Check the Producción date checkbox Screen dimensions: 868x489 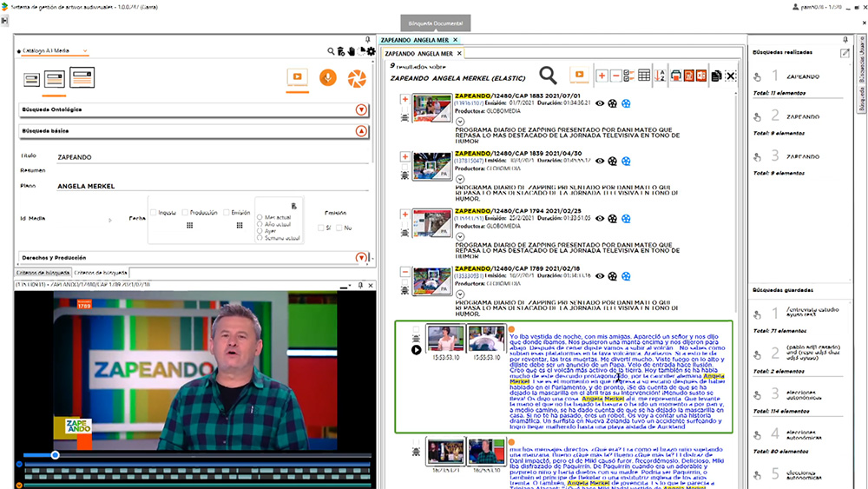185,213
